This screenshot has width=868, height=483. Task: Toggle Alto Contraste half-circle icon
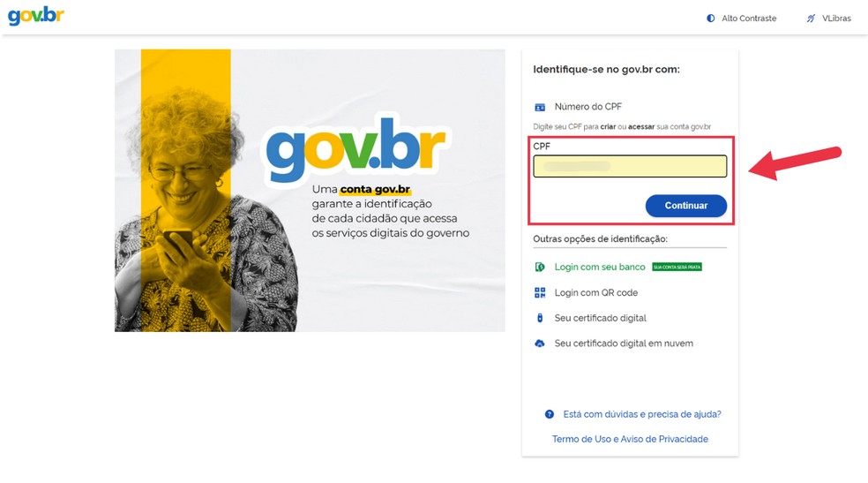(711, 19)
